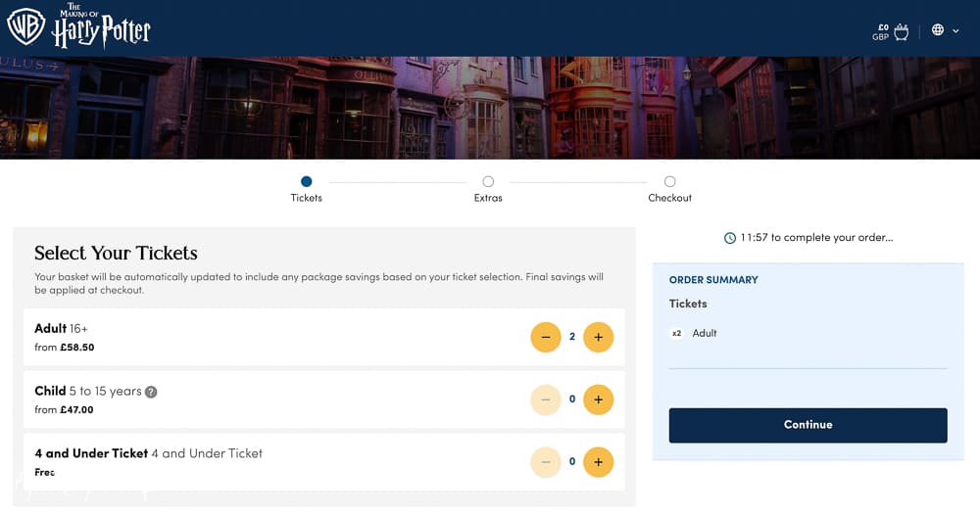Add one Child 5 to 15 ticket

tap(598, 399)
